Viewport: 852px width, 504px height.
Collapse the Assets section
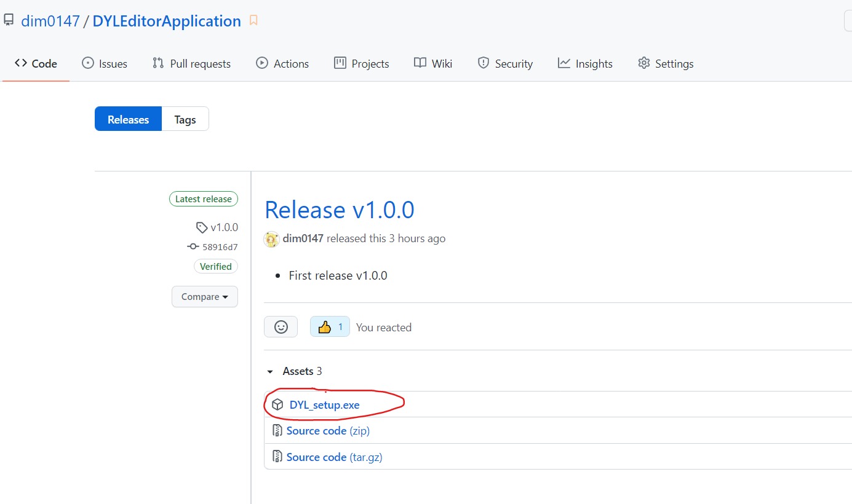click(x=294, y=371)
